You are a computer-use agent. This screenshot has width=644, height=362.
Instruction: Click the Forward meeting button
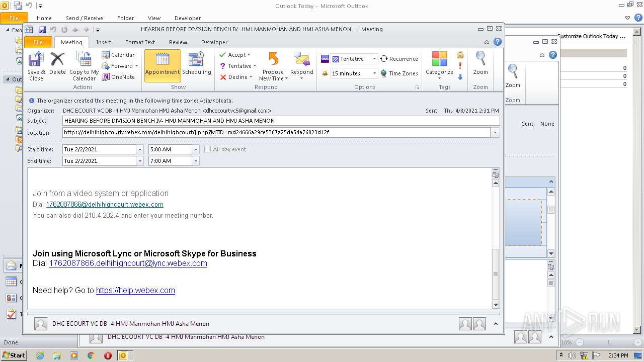[120, 66]
